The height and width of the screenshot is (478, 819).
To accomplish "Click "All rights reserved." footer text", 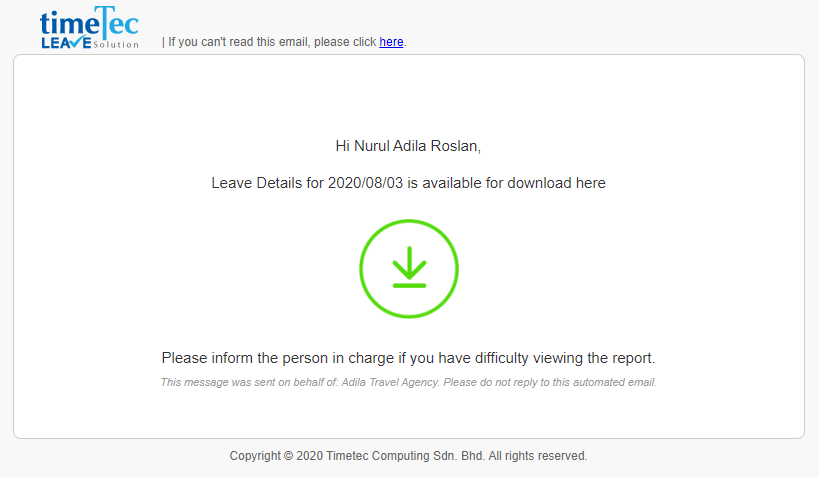I will pos(538,456).
